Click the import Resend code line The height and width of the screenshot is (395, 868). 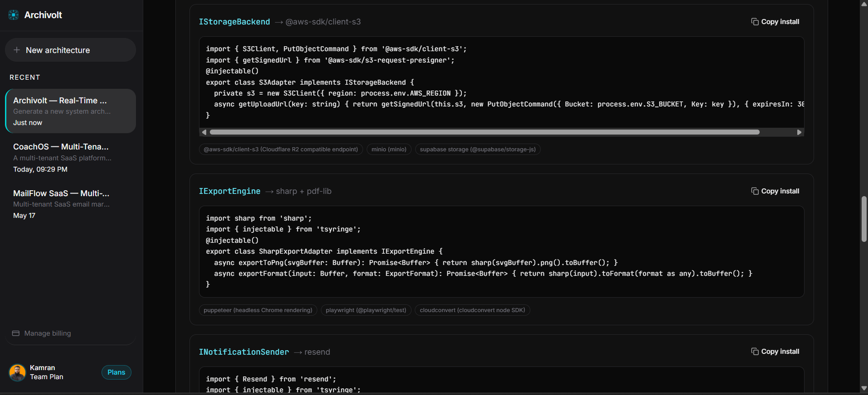click(271, 379)
